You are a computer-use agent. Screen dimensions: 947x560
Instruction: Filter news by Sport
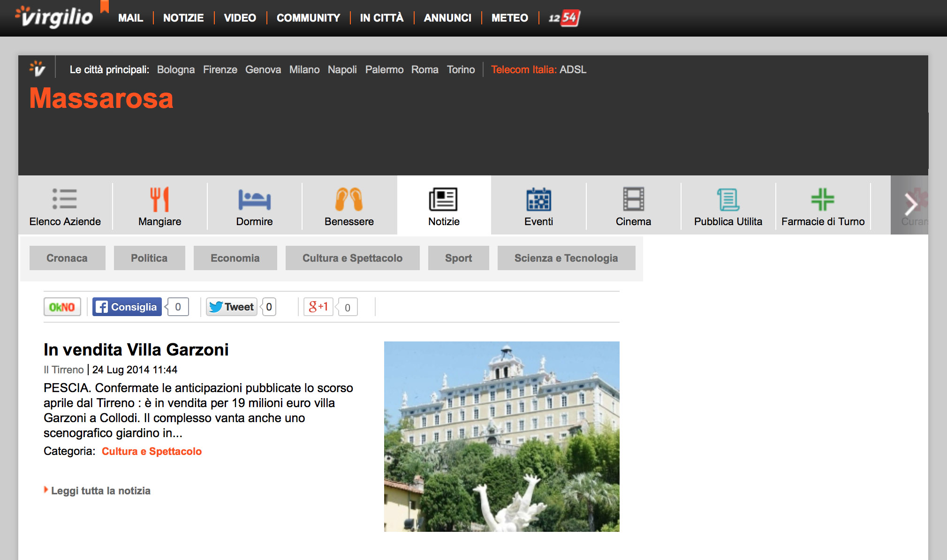coord(458,258)
